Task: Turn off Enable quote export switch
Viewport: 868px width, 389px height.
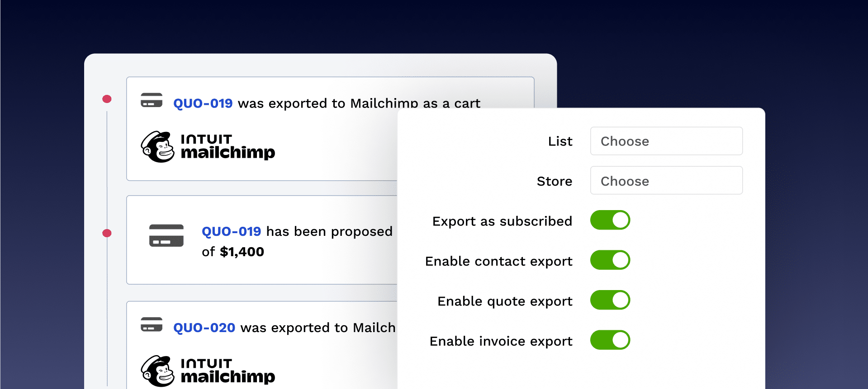Action: [610, 300]
